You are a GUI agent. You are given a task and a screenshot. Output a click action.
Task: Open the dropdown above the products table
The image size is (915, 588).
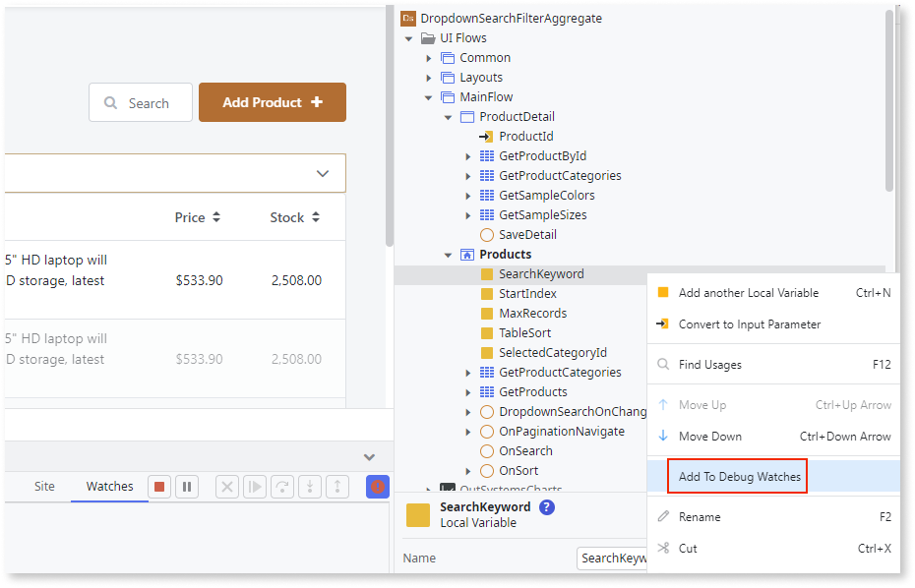tap(322, 173)
